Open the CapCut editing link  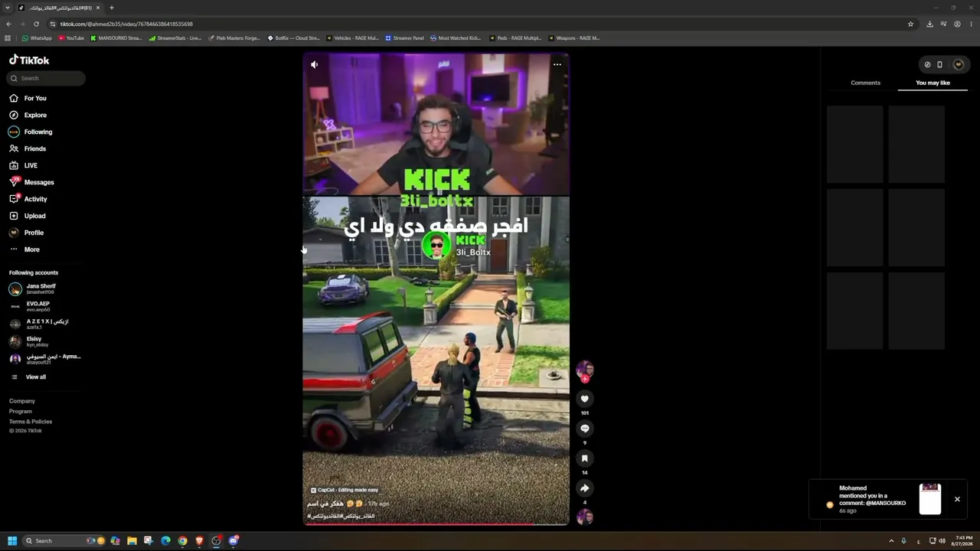[345, 490]
